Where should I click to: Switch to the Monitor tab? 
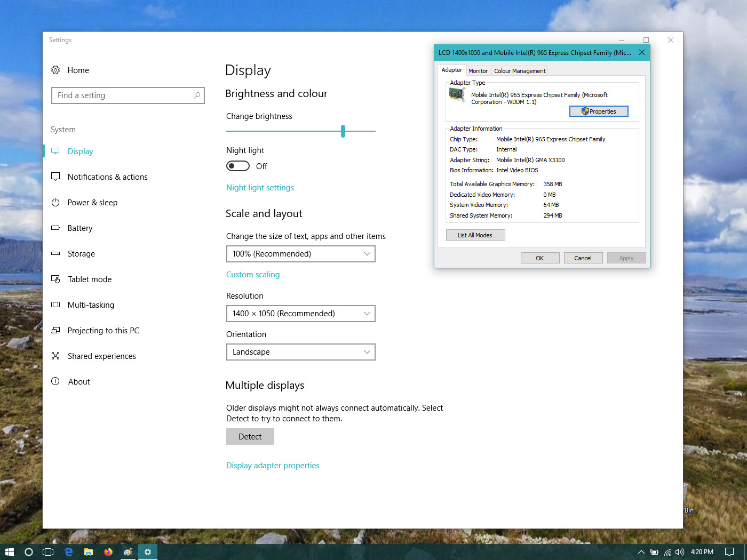478,71
